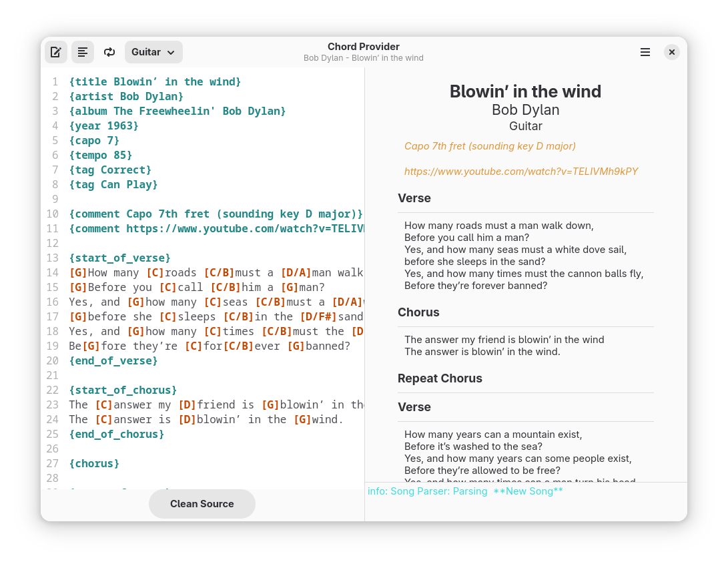
Task: Open the hamburger main menu
Action: pyautogui.click(x=645, y=52)
